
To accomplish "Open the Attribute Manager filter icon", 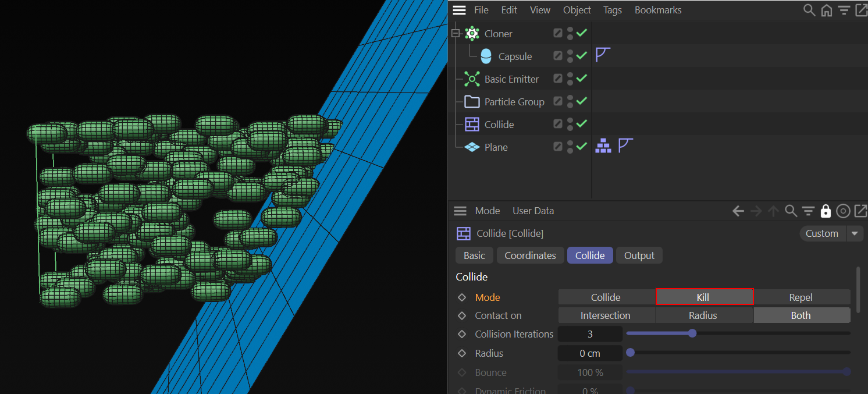I will (x=808, y=211).
